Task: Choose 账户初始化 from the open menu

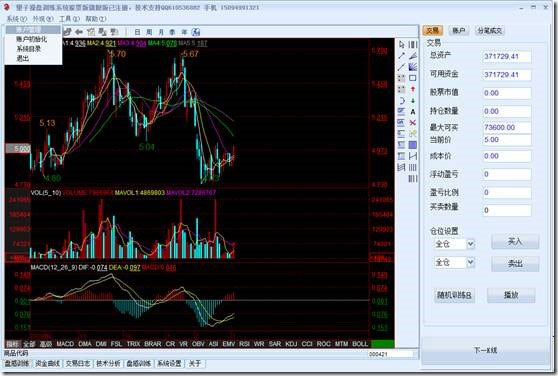Action: coord(31,39)
